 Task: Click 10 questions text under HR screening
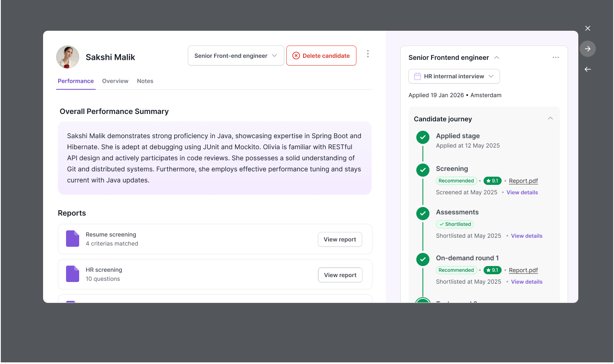click(x=103, y=279)
